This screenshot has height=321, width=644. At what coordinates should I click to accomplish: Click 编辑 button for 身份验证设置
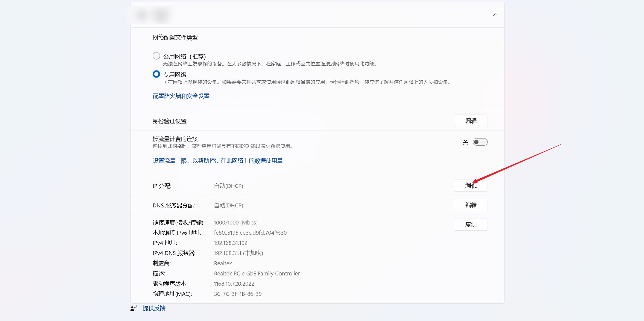pyautogui.click(x=470, y=121)
